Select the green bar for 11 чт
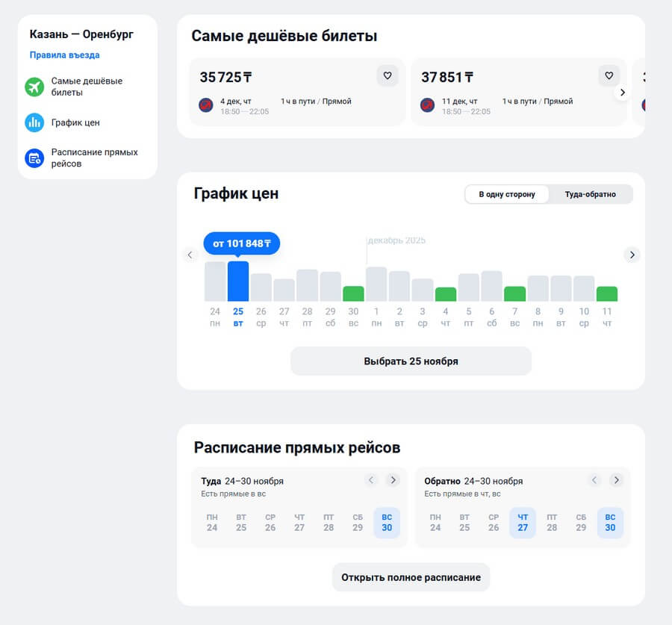The width and height of the screenshot is (672, 625). [x=607, y=293]
